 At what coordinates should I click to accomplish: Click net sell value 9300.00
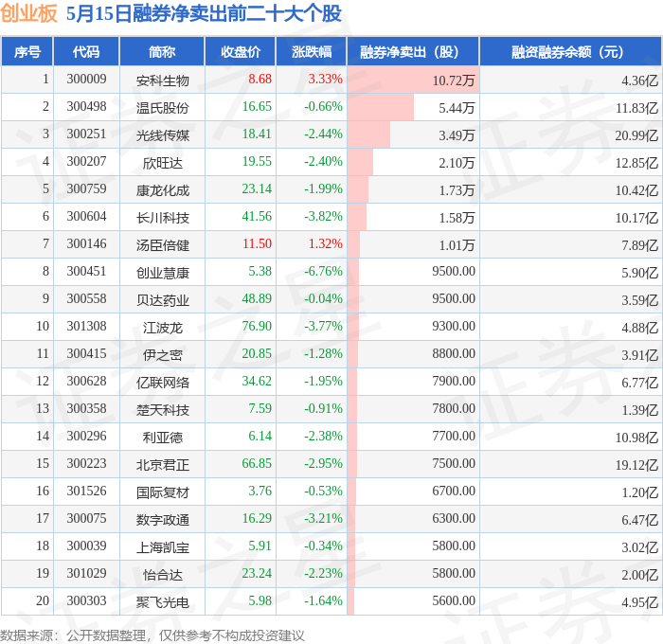click(x=454, y=327)
